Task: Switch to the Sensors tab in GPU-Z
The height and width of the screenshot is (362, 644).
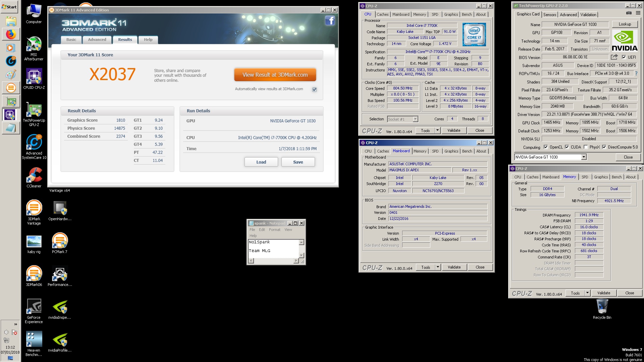Action: coord(550,14)
